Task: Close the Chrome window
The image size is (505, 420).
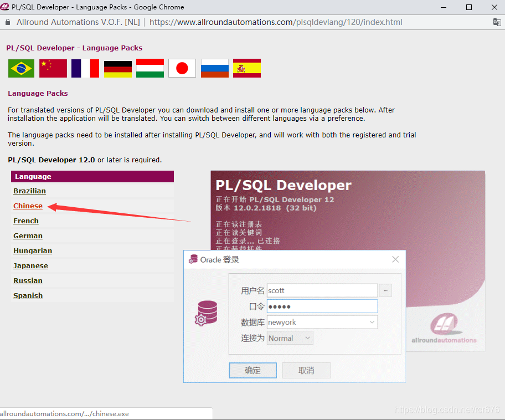Action: pos(494,7)
